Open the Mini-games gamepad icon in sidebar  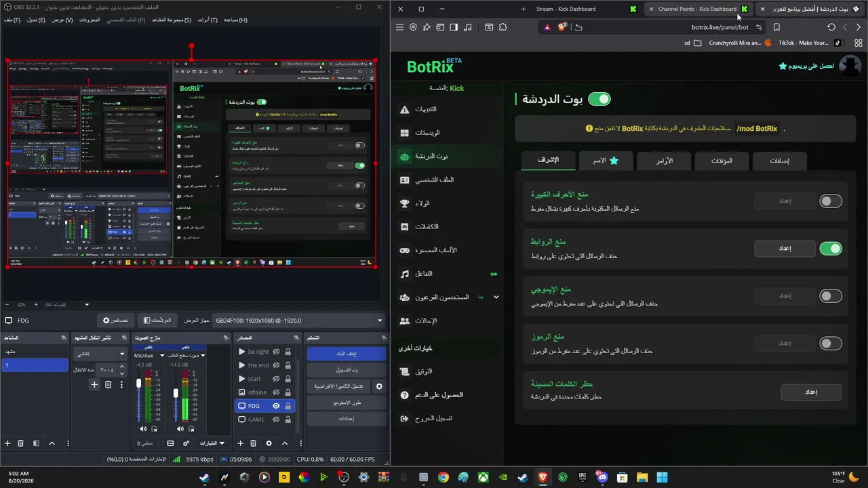pyautogui.click(x=405, y=251)
